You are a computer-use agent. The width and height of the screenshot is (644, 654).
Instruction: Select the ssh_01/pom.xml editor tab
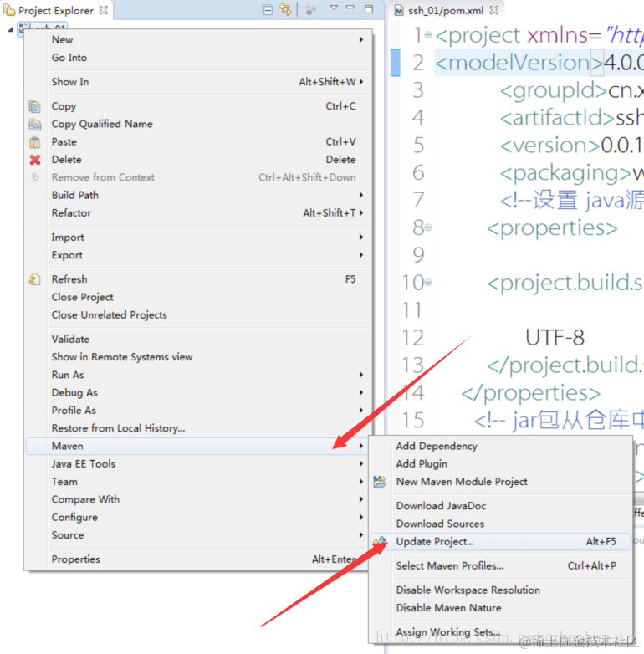click(x=446, y=10)
